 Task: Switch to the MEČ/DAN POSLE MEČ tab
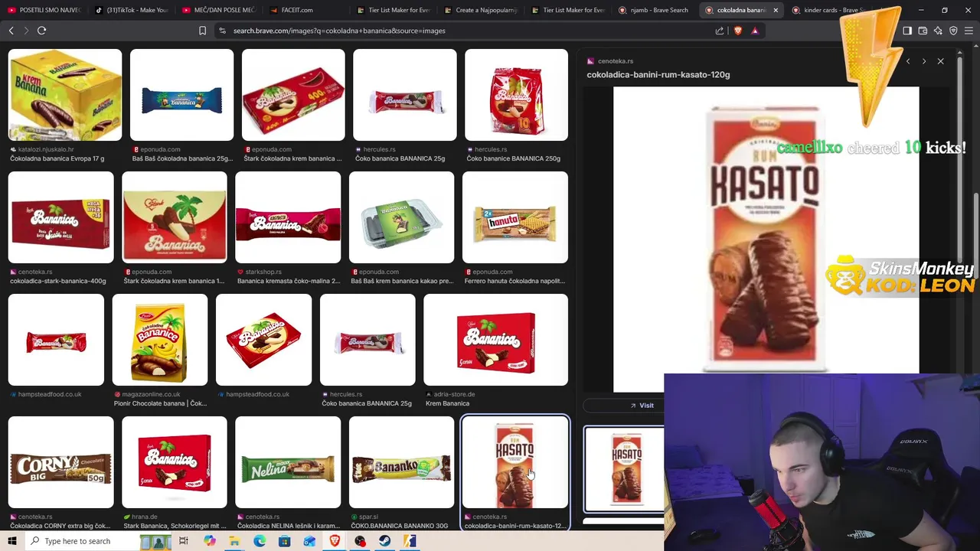pyautogui.click(x=220, y=10)
